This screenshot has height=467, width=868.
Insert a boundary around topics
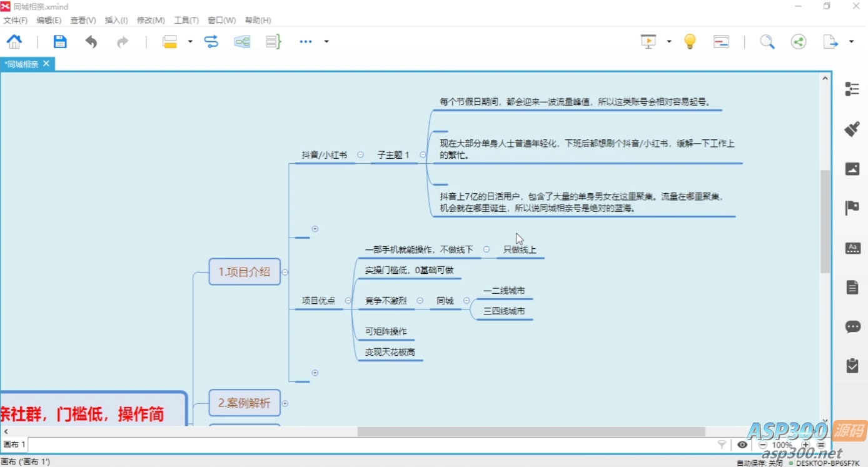coord(242,42)
